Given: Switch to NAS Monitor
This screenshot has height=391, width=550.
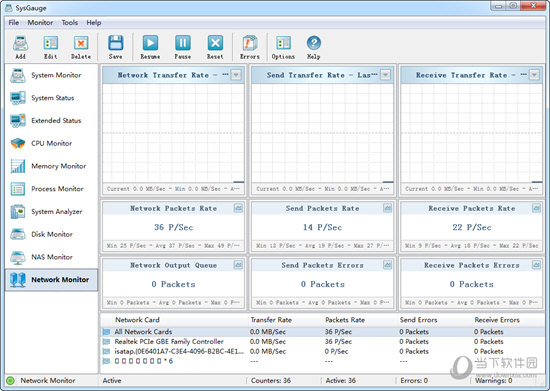Looking at the screenshot, I should (x=51, y=257).
